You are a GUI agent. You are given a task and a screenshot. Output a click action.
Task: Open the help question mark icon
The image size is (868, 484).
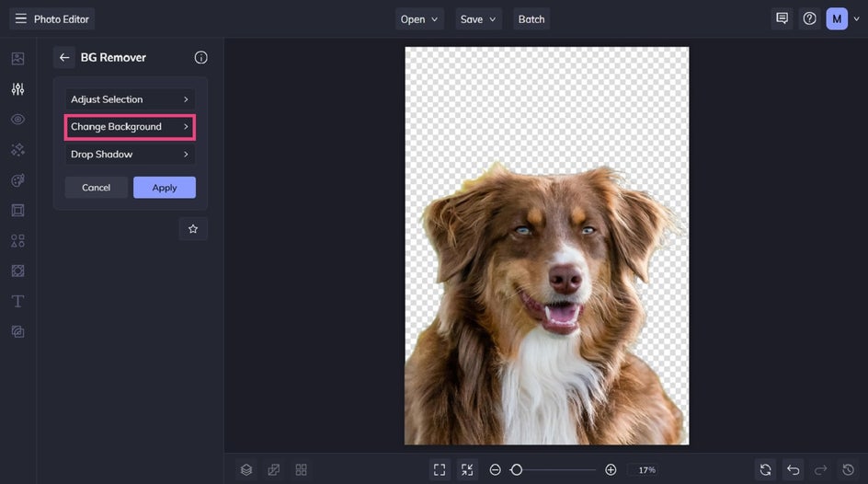click(x=809, y=18)
